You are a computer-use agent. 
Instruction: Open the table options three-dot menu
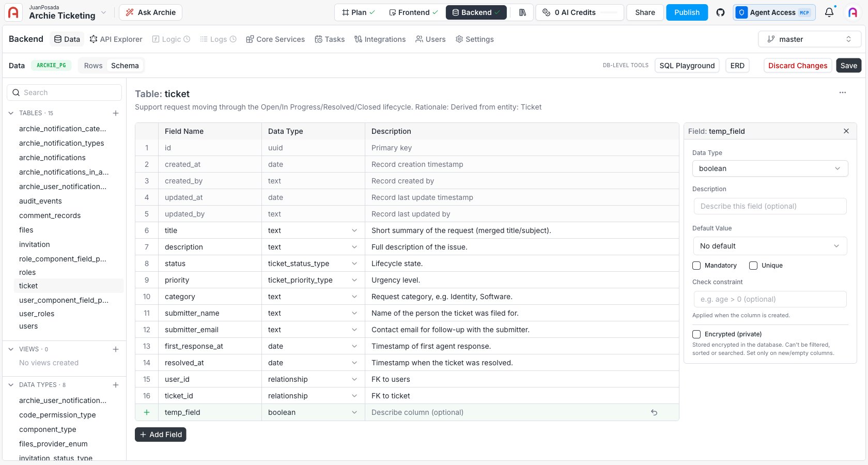coord(843,92)
